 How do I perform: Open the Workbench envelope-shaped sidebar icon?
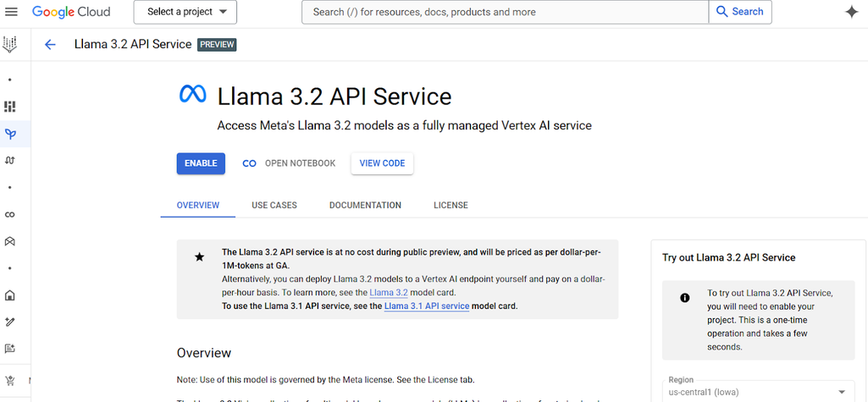[10, 241]
